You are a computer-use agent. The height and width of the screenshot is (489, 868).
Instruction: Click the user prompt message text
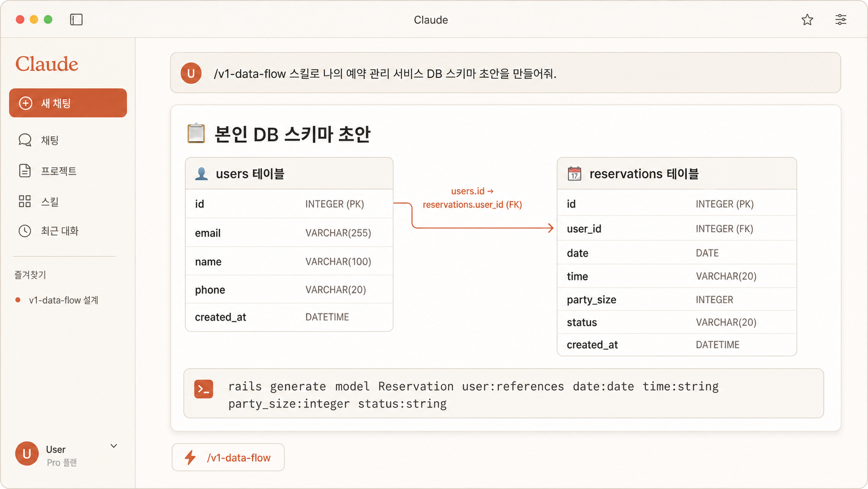[x=385, y=74]
